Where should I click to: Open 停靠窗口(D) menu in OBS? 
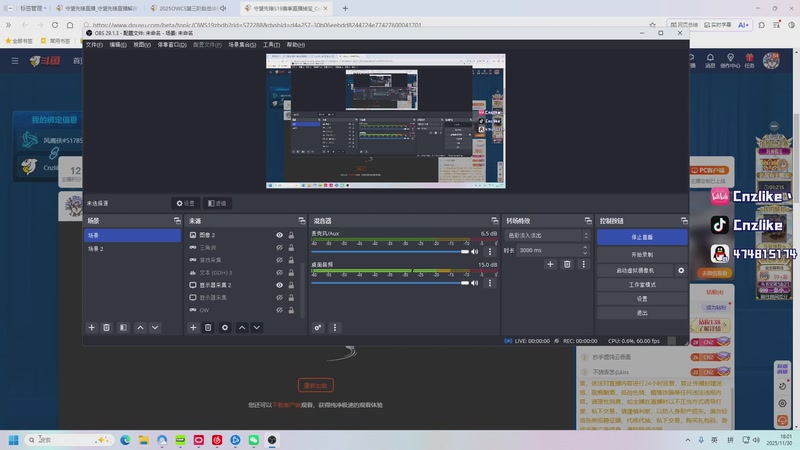[172, 45]
